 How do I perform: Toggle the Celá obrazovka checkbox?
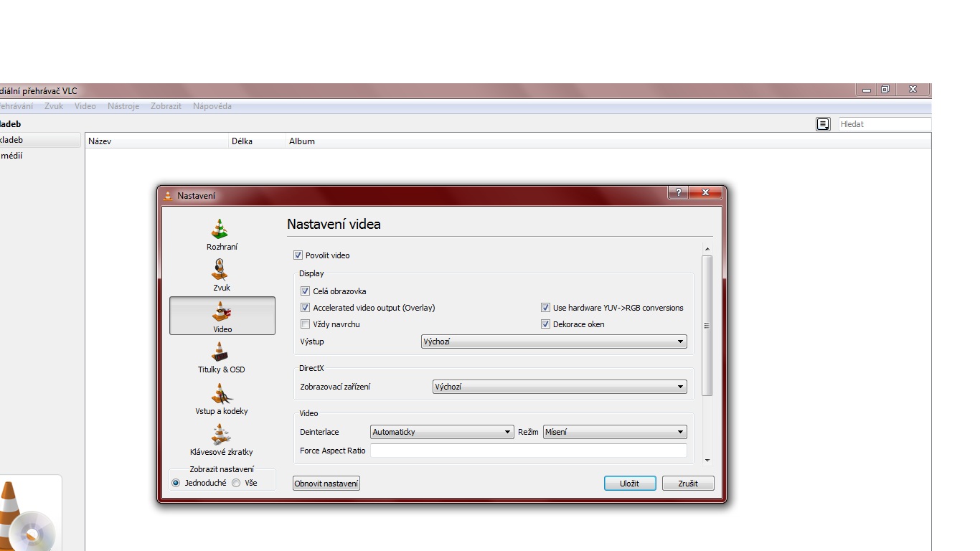point(306,291)
